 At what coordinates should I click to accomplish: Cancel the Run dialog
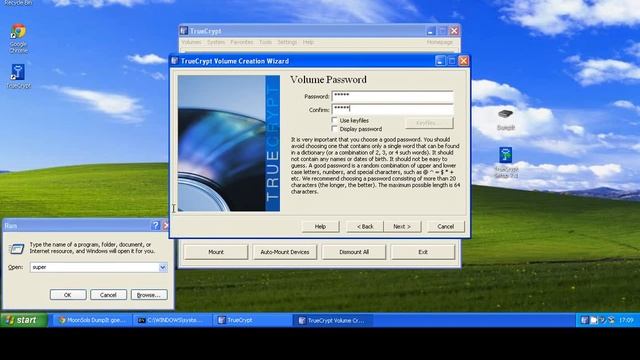click(x=108, y=295)
